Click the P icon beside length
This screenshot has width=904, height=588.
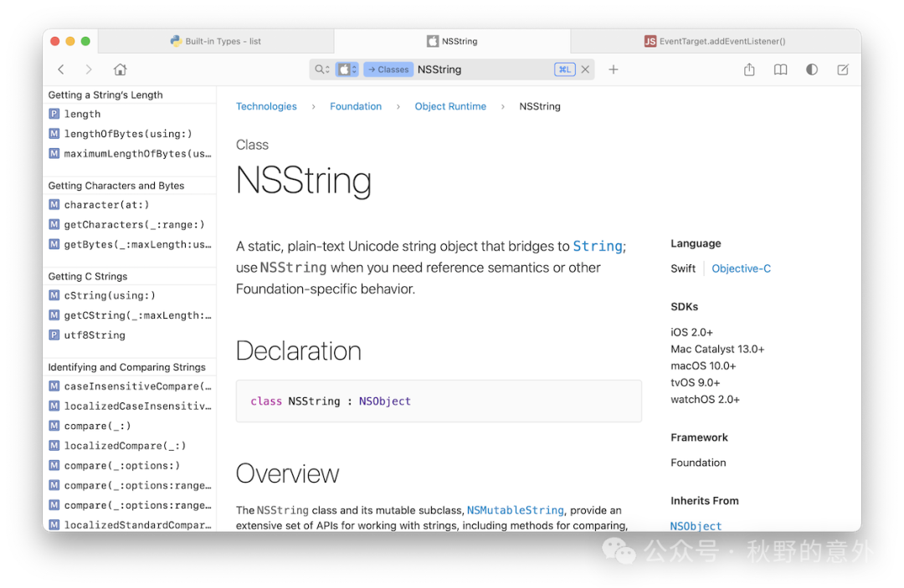[54, 114]
